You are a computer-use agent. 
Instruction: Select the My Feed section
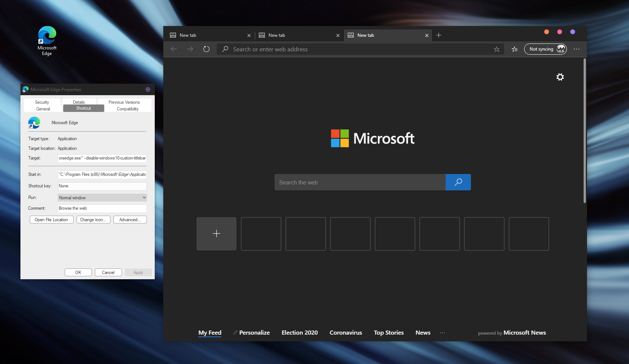pos(210,333)
